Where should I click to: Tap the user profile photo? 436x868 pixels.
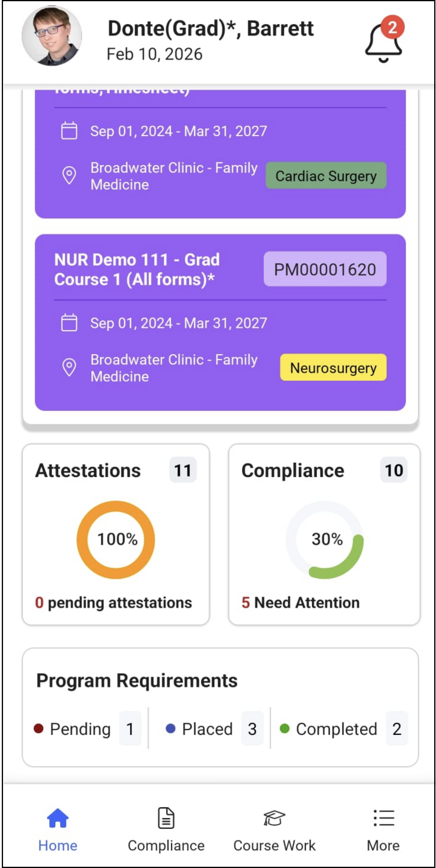point(51,36)
